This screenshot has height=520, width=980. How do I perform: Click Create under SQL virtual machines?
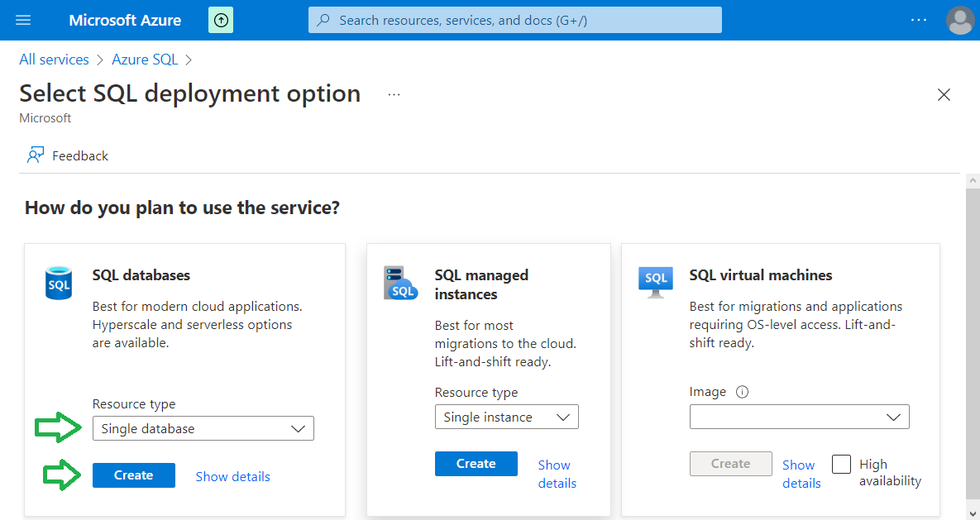click(730, 464)
